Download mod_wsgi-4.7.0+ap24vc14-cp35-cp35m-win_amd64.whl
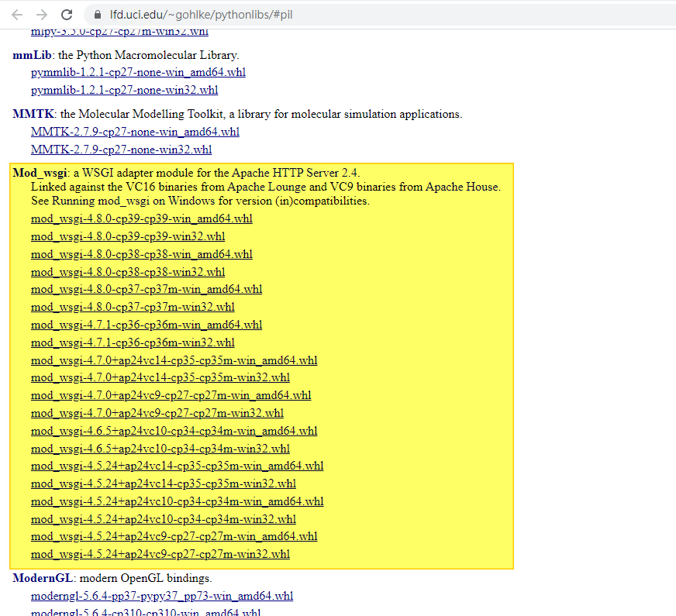Screen dimensions: 676x616 coord(174,360)
